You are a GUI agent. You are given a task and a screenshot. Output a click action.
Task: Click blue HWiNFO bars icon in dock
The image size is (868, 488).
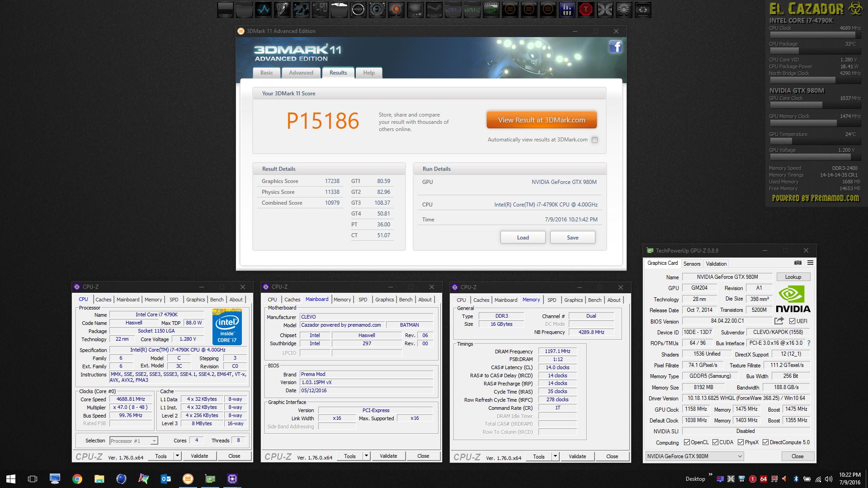point(567,9)
